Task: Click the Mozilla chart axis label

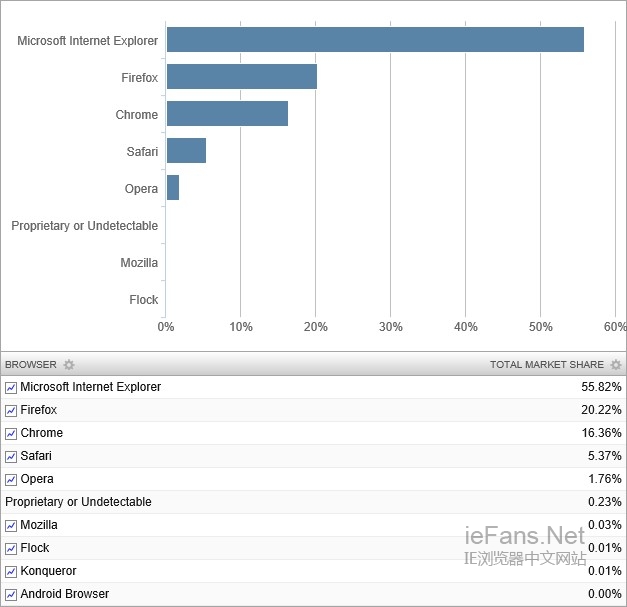Action: pyautogui.click(x=139, y=263)
